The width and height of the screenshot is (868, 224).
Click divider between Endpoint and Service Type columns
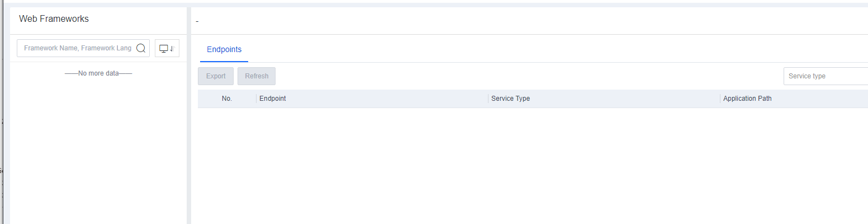(x=488, y=99)
